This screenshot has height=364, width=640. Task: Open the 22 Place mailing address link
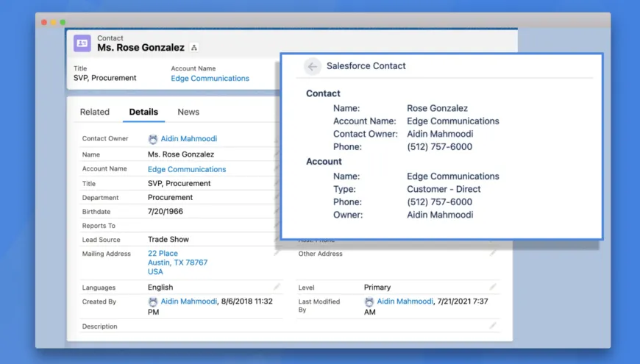163,254
